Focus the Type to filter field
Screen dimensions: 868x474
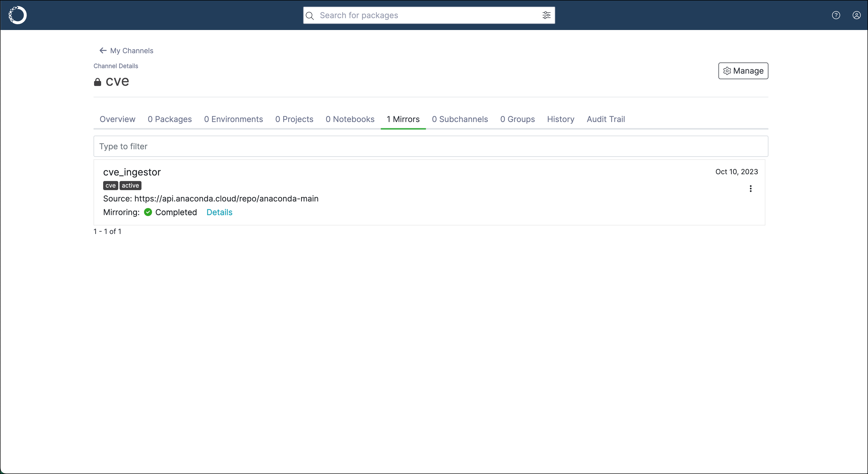(431, 146)
